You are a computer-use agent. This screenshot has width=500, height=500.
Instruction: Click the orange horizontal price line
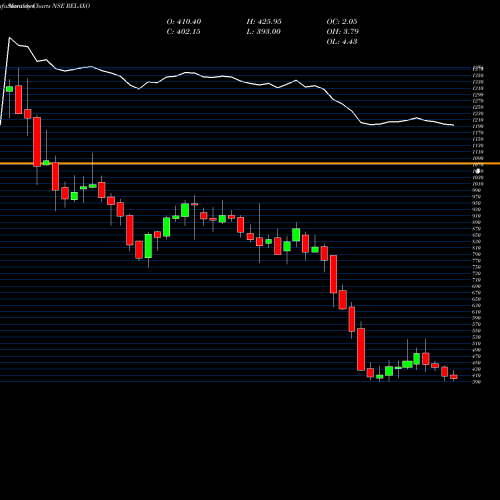click(250, 163)
